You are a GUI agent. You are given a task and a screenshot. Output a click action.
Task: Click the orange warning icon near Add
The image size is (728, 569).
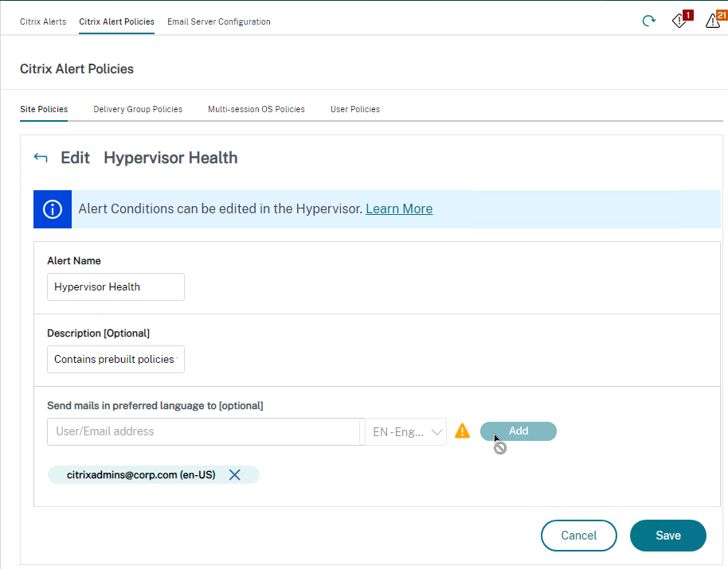coord(462,431)
